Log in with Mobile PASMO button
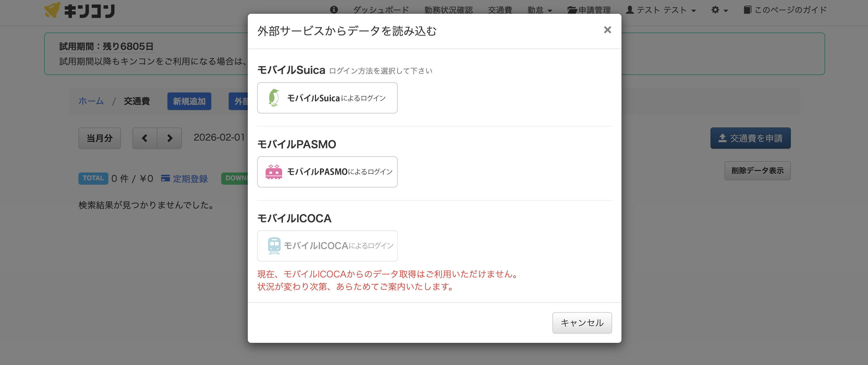The image size is (868, 365). click(x=327, y=172)
